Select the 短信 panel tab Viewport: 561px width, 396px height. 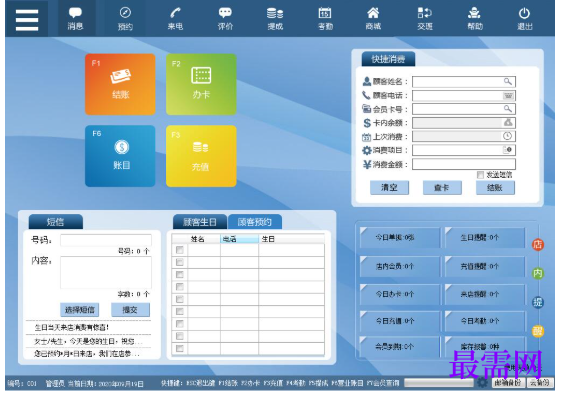(55, 222)
